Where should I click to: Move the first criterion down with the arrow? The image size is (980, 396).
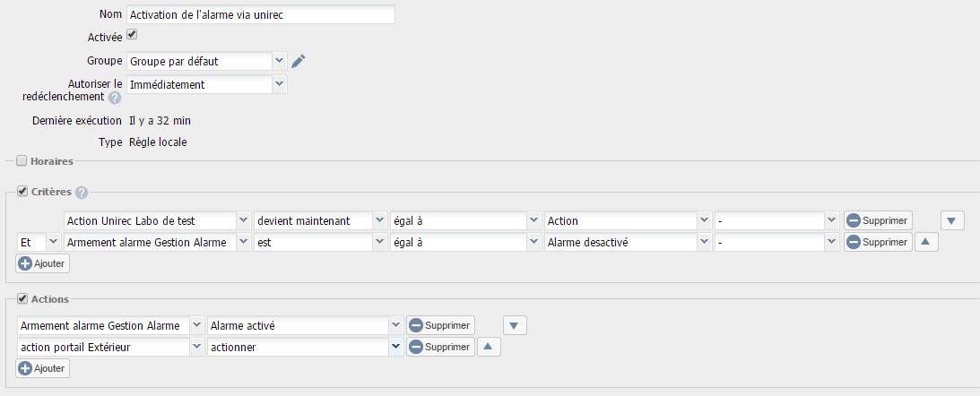tap(952, 220)
